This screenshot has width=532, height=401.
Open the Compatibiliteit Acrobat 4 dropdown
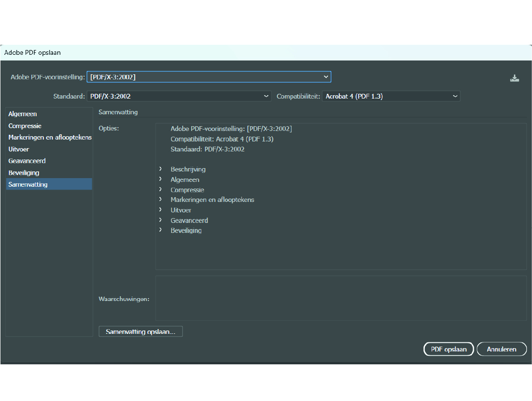coord(391,96)
